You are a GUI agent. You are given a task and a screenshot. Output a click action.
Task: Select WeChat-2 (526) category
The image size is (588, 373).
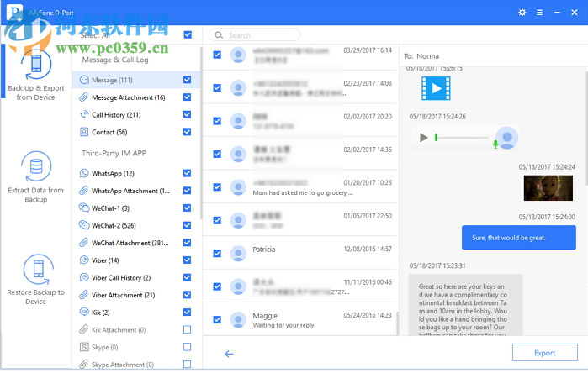[x=137, y=225]
